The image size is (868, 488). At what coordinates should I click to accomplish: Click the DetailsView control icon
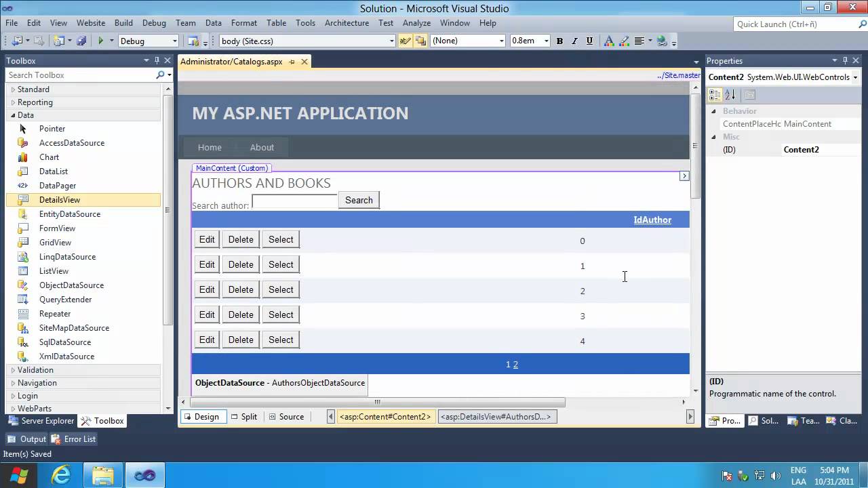(x=23, y=200)
